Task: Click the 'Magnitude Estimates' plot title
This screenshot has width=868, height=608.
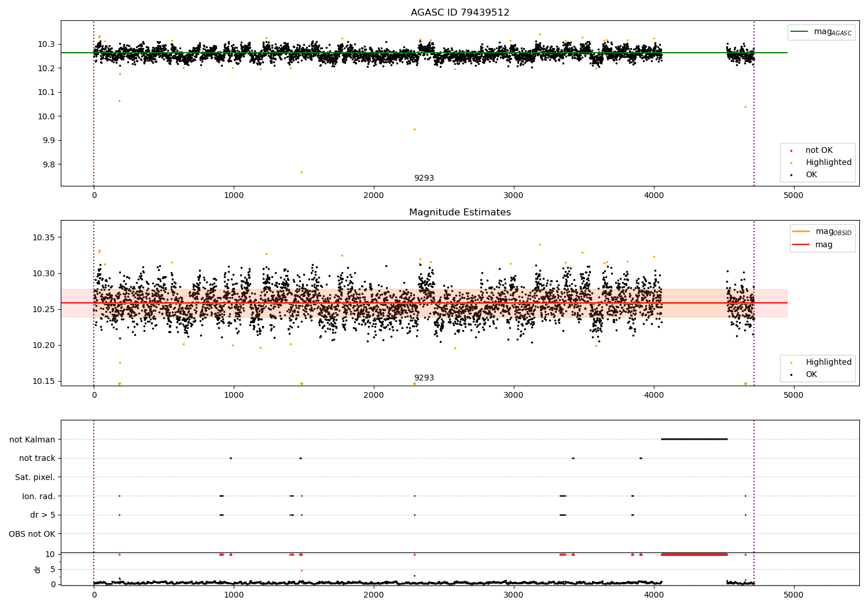Action: pyautogui.click(x=460, y=213)
